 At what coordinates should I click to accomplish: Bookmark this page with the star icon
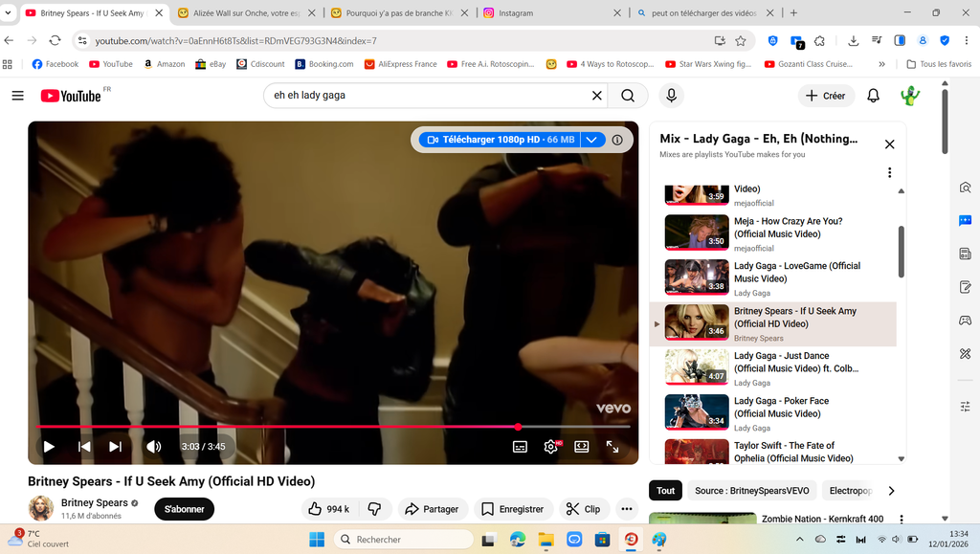click(740, 41)
